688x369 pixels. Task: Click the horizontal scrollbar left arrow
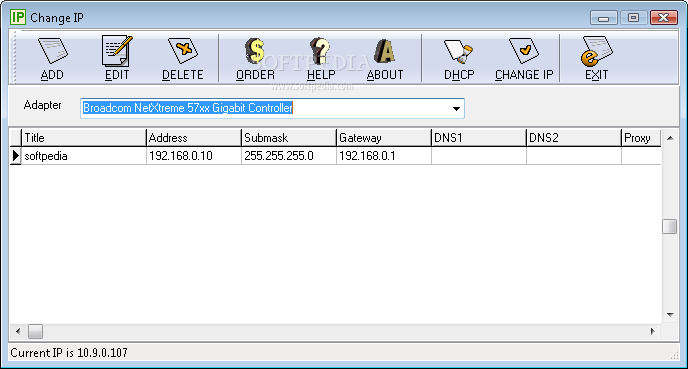(18, 331)
